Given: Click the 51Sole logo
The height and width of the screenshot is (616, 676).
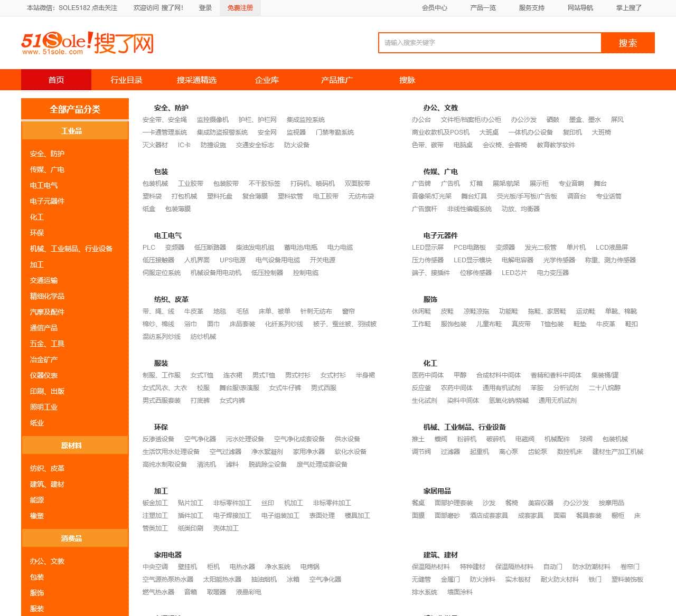Looking at the screenshot, I should pos(87,43).
